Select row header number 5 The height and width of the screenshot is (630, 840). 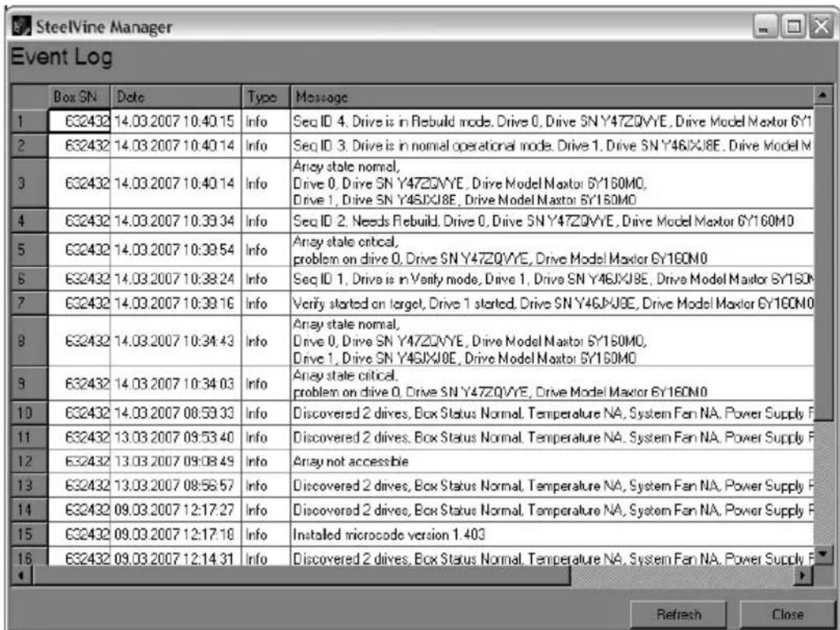(30, 250)
